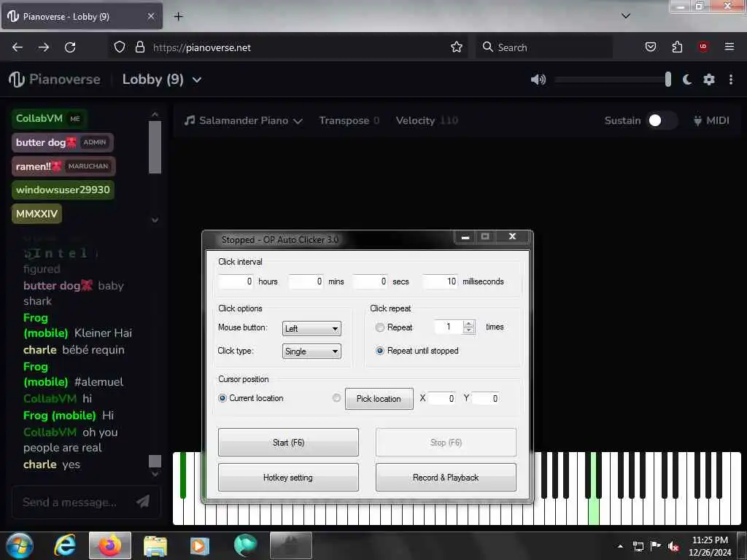Open Pianoverse settings gear
The image size is (747, 560).
[709, 79]
